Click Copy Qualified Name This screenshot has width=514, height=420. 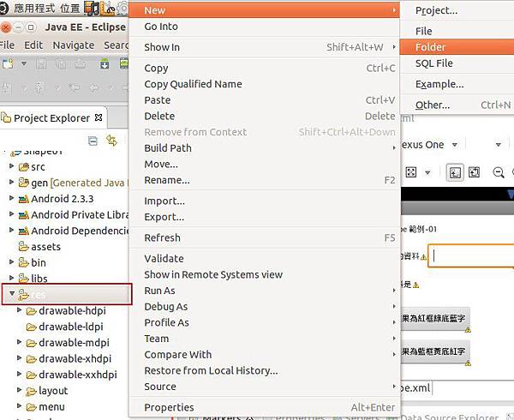pyautogui.click(x=264, y=84)
